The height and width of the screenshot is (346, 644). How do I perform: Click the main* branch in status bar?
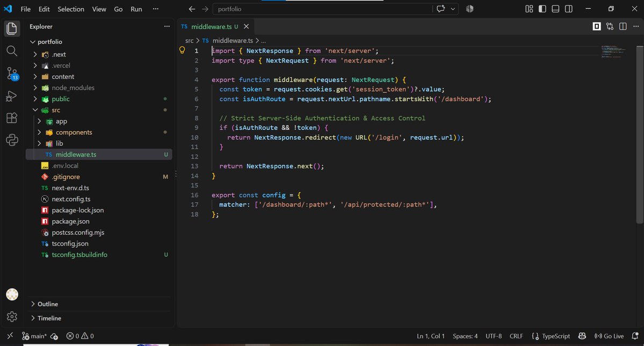tap(34, 336)
